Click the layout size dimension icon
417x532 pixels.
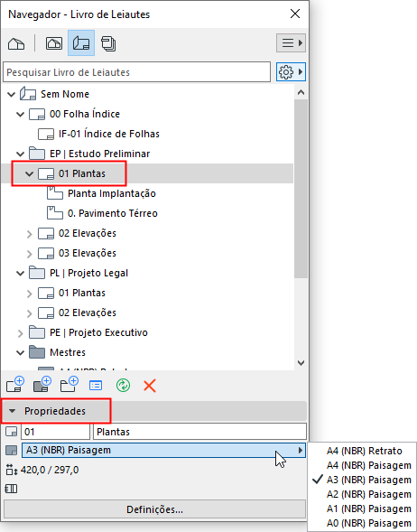tap(11, 471)
